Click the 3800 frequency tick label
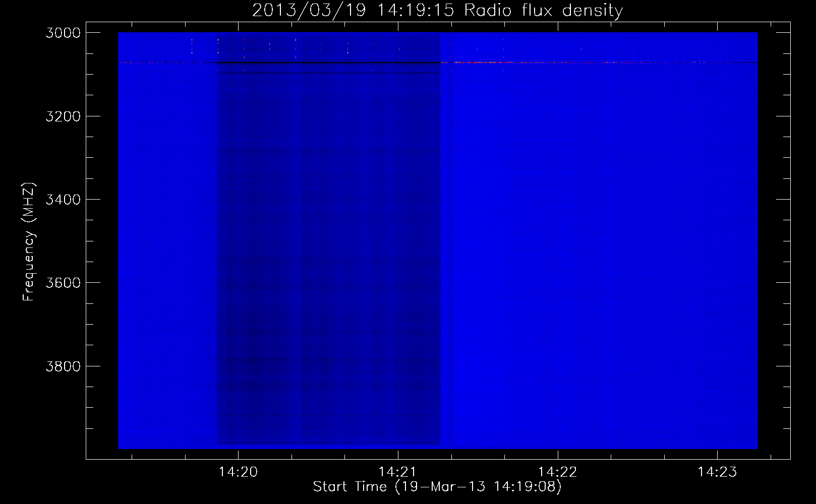The height and width of the screenshot is (504, 816). pos(63,366)
